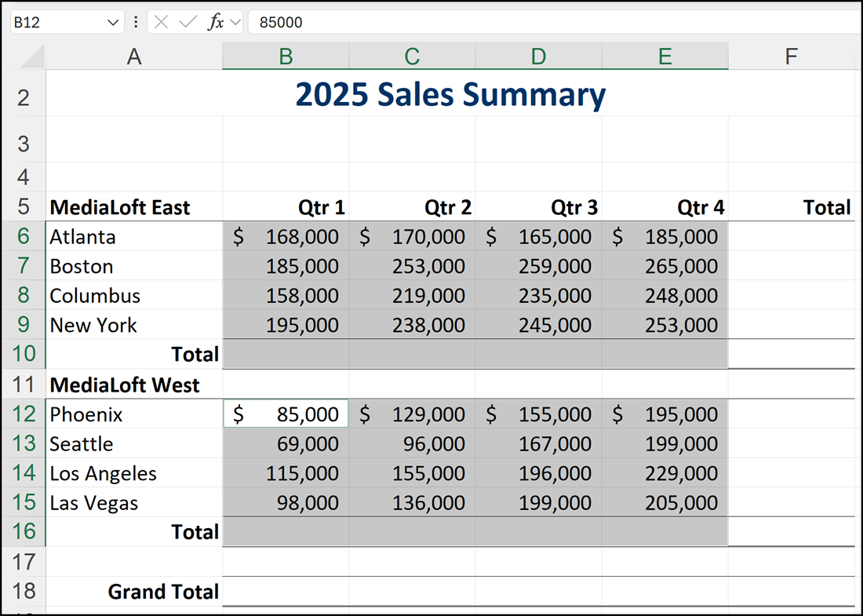863x616 pixels.
Task: Click the Enter checkmark icon in formula bar
Action: (188, 22)
